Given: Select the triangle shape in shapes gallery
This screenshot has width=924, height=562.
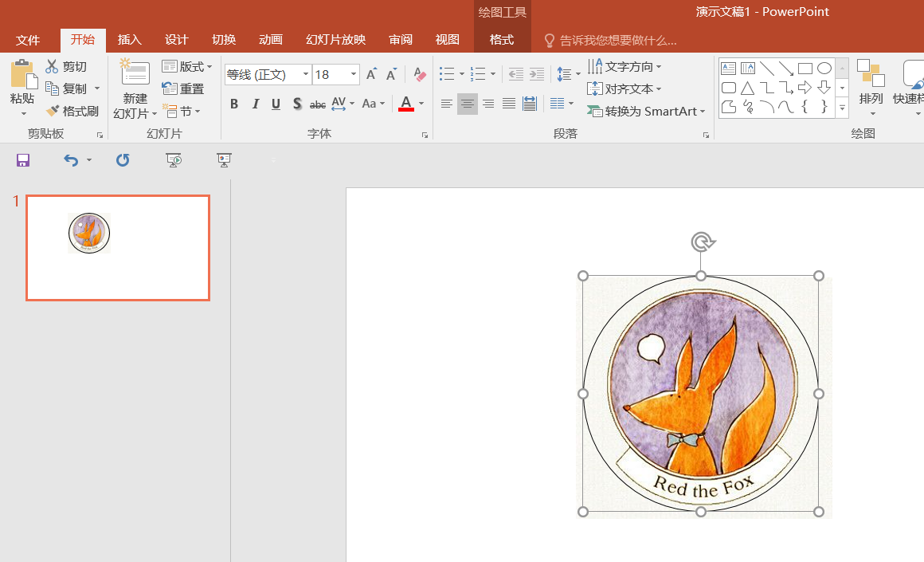Looking at the screenshot, I should click(x=747, y=88).
